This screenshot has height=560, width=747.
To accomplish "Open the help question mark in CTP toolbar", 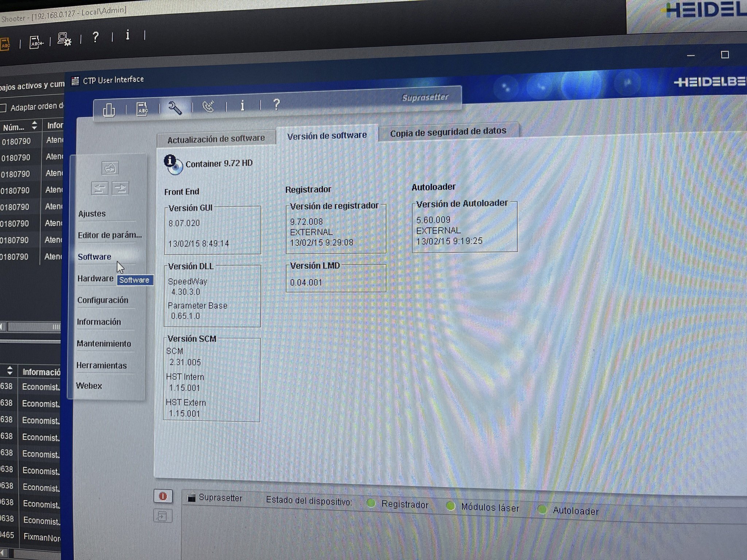I will (x=276, y=105).
